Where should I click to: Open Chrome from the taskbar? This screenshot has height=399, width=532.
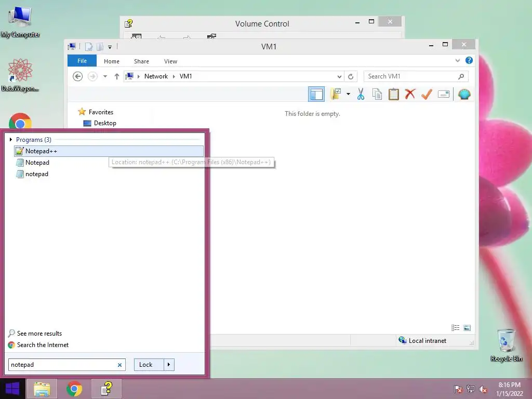coord(74,389)
